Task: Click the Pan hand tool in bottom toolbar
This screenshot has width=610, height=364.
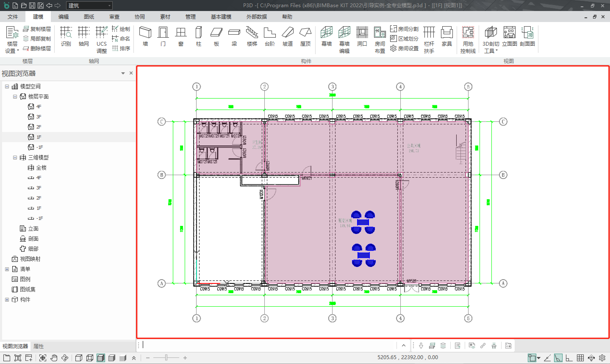Action: coord(54,358)
